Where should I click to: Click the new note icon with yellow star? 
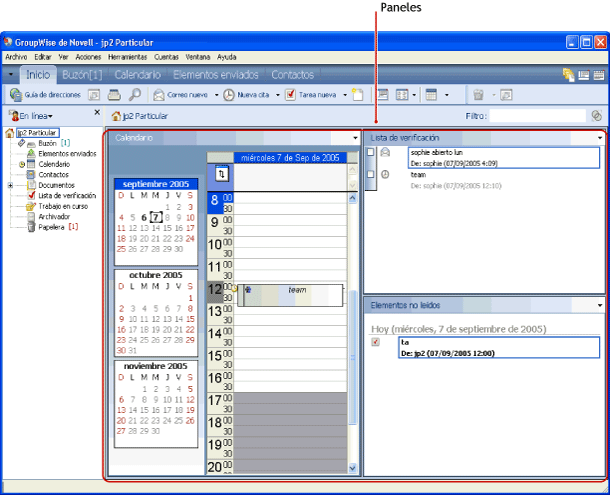pyautogui.click(x=358, y=95)
